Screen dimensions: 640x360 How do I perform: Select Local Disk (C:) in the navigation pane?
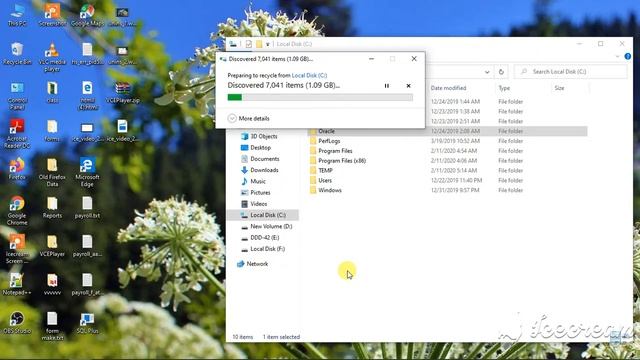tap(268, 215)
